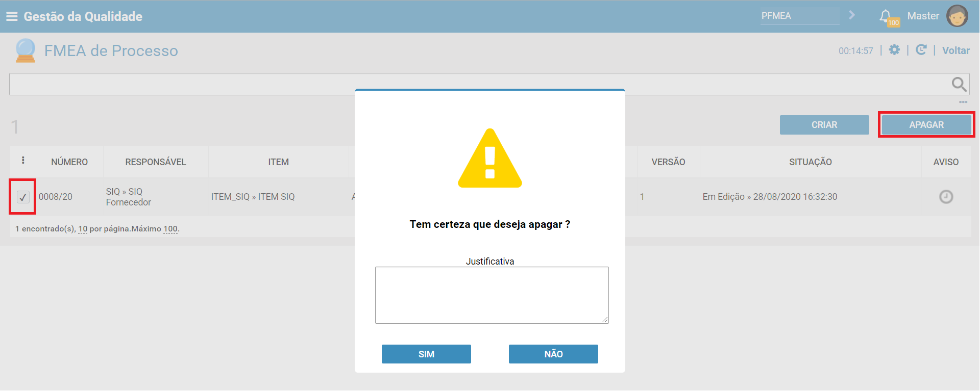Click the Voltar link
Screen dimensions: 980x391
coord(955,50)
